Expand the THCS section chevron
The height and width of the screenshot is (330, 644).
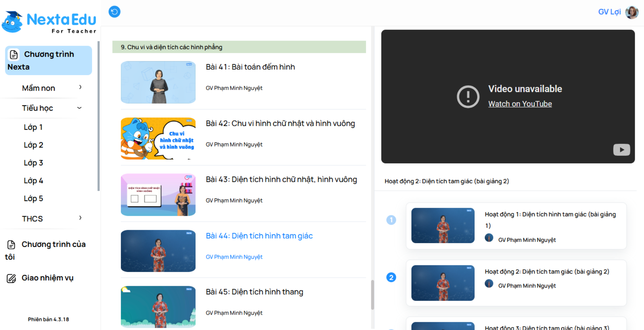[x=80, y=218]
